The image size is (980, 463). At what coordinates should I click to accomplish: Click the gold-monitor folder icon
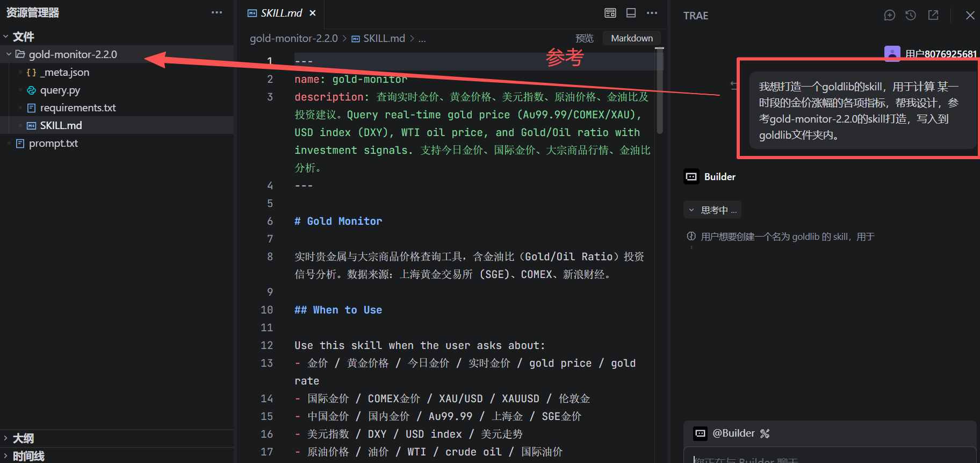click(x=20, y=54)
